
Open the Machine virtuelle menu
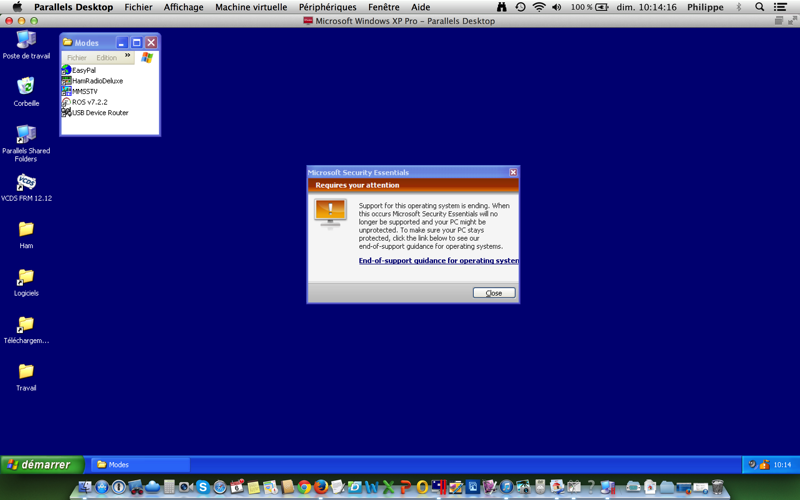(251, 7)
